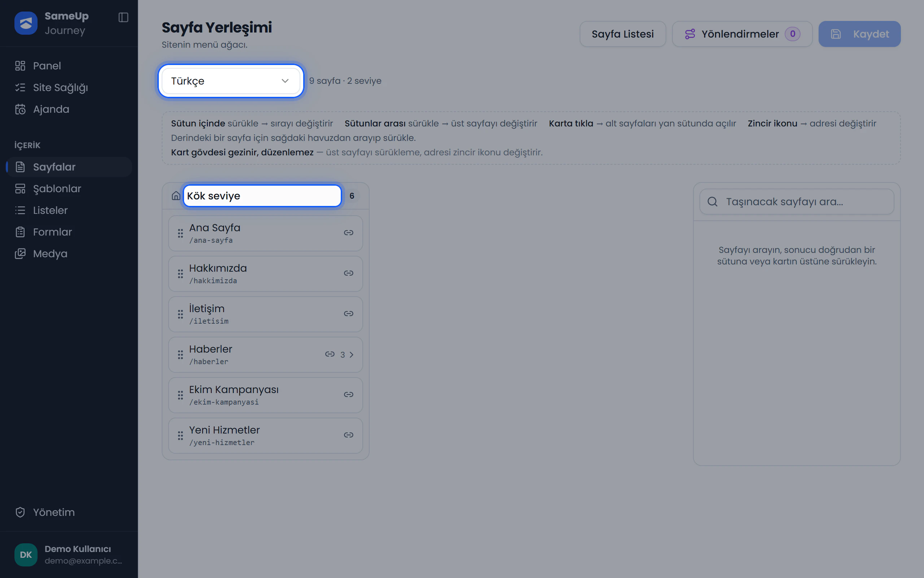Select the Haberler page title
924x578 pixels.
210,349
